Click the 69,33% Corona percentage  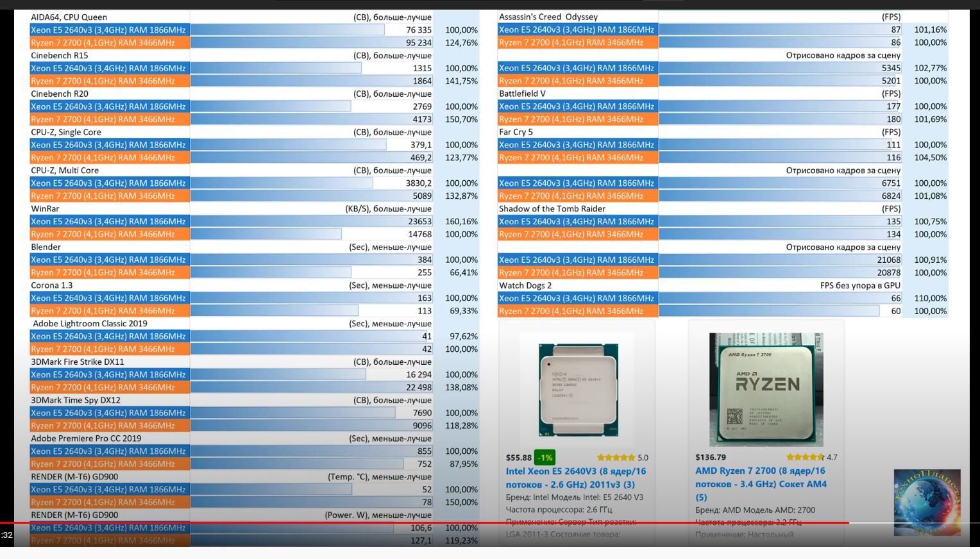[x=464, y=311]
